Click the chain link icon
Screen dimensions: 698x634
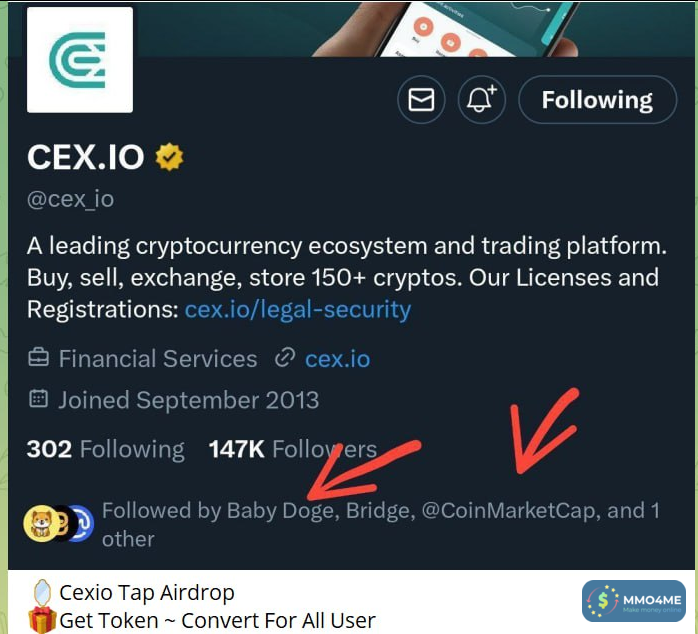pyautogui.click(x=286, y=358)
